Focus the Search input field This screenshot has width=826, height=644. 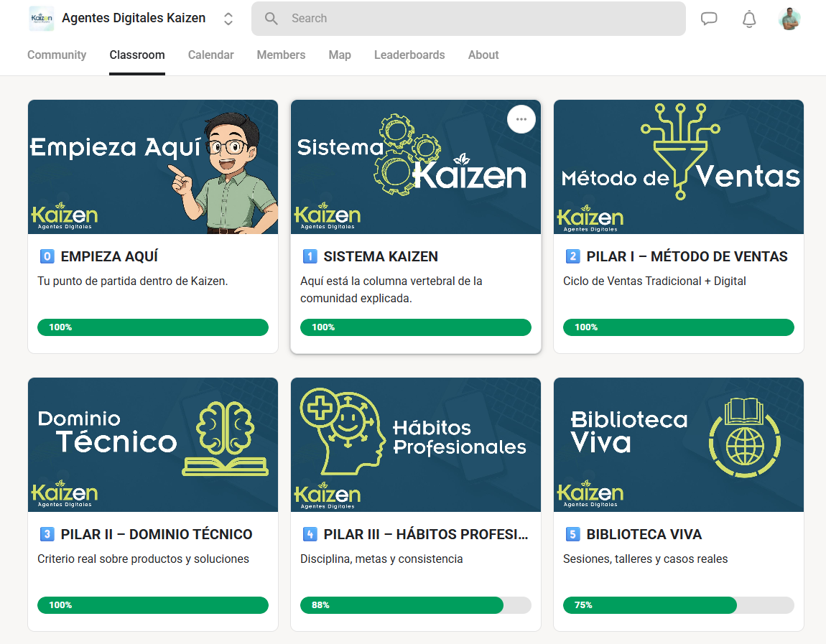(x=468, y=19)
